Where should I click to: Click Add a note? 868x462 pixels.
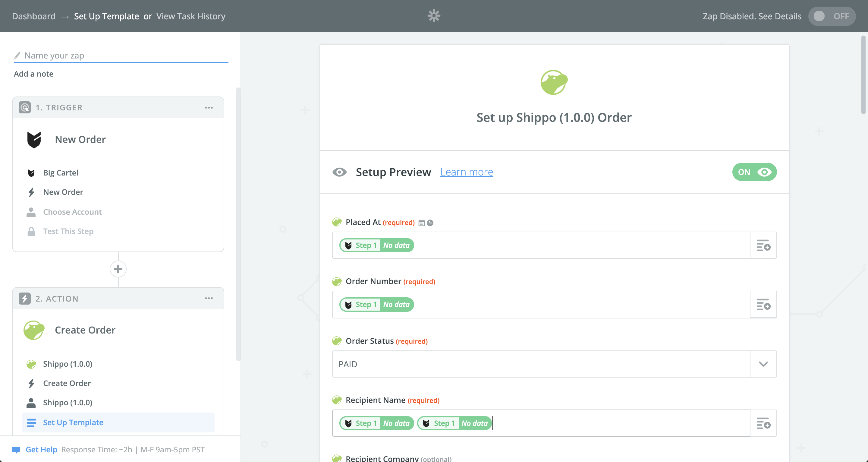[33, 74]
